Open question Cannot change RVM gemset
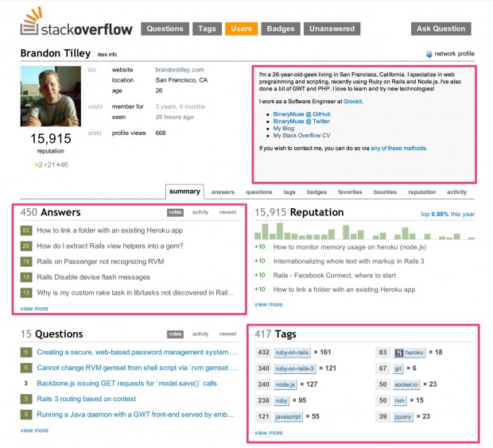The image size is (493, 448). [x=137, y=368]
